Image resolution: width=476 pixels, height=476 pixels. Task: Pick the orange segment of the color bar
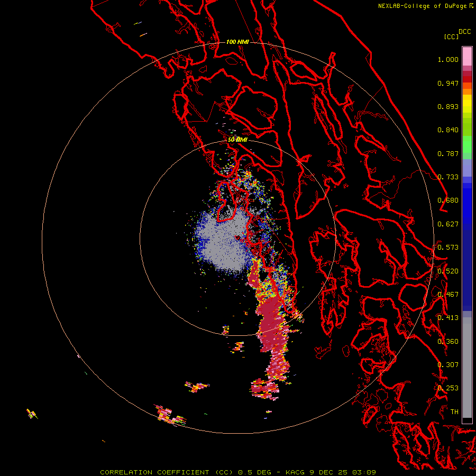click(x=467, y=91)
